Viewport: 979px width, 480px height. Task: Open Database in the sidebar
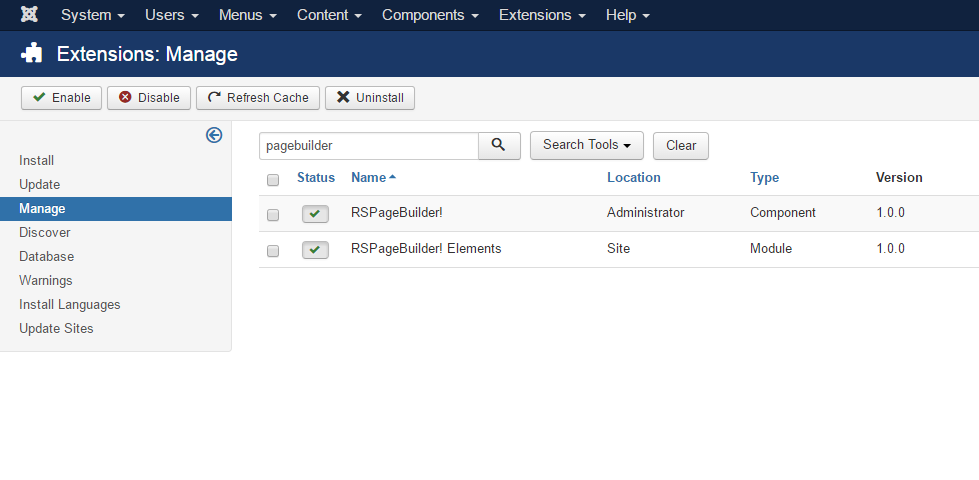click(46, 257)
